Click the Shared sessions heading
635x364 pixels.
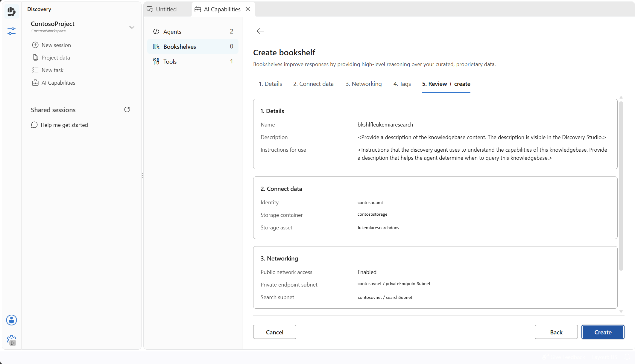[x=53, y=110]
